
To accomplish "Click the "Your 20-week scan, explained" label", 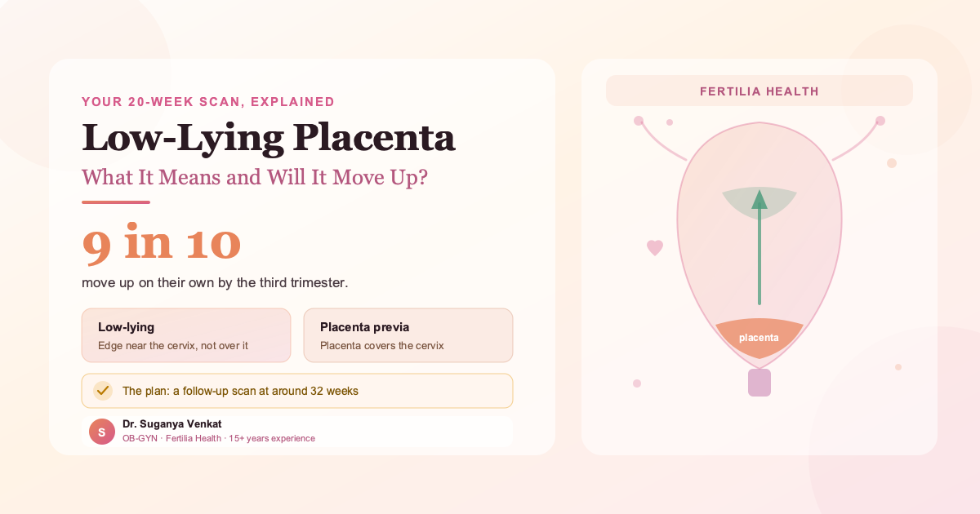I will tap(208, 102).
